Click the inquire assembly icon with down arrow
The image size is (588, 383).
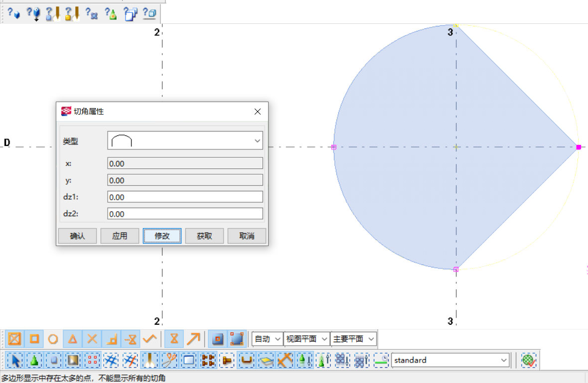33,13
